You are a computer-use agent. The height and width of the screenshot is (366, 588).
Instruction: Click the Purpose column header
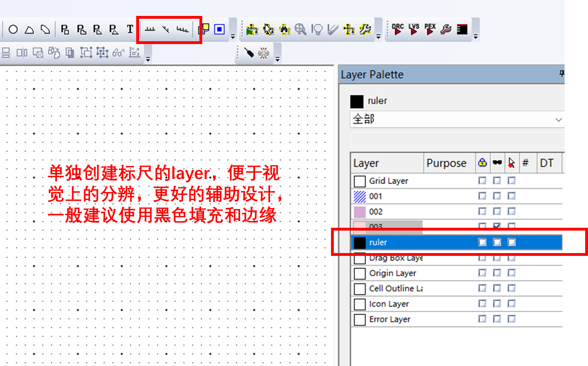[x=449, y=163]
